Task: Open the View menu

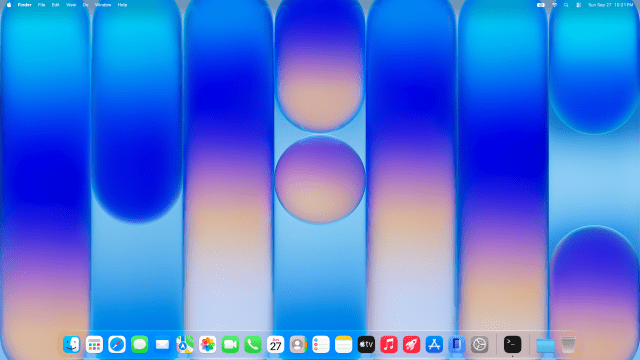Action: (x=71, y=5)
